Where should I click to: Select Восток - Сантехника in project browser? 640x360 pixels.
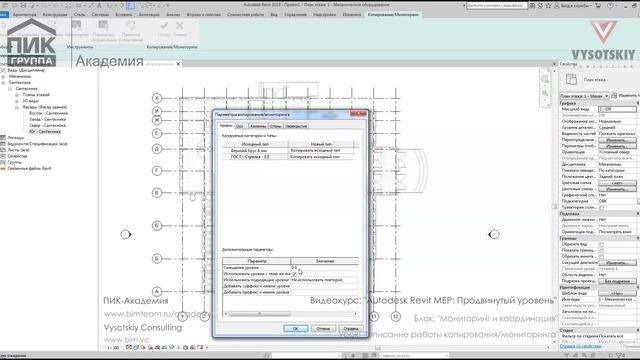48,113
